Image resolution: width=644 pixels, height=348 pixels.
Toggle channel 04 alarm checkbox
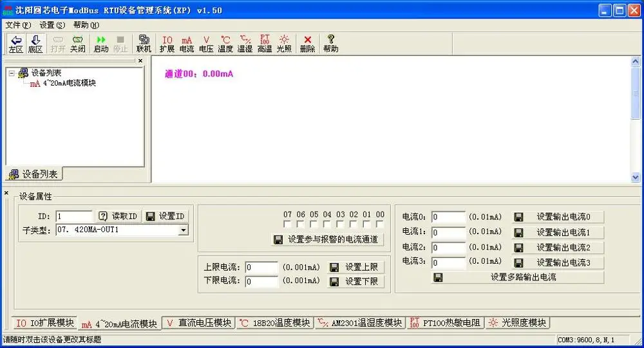tap(327, 224)
